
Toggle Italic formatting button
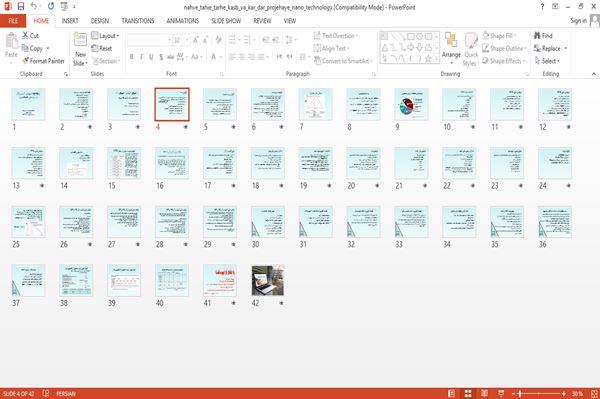pyautogui.click(x=141, y=57)
